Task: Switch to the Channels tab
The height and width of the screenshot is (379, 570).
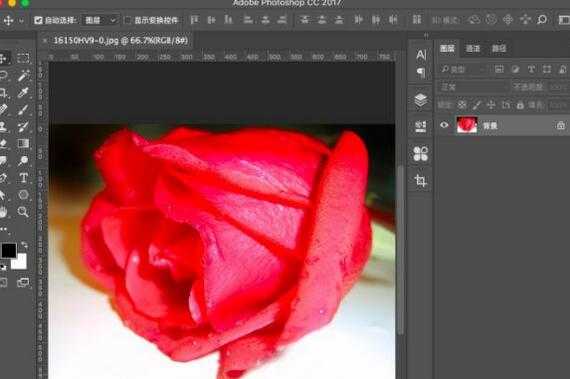Action: click(x=473, y=49)
